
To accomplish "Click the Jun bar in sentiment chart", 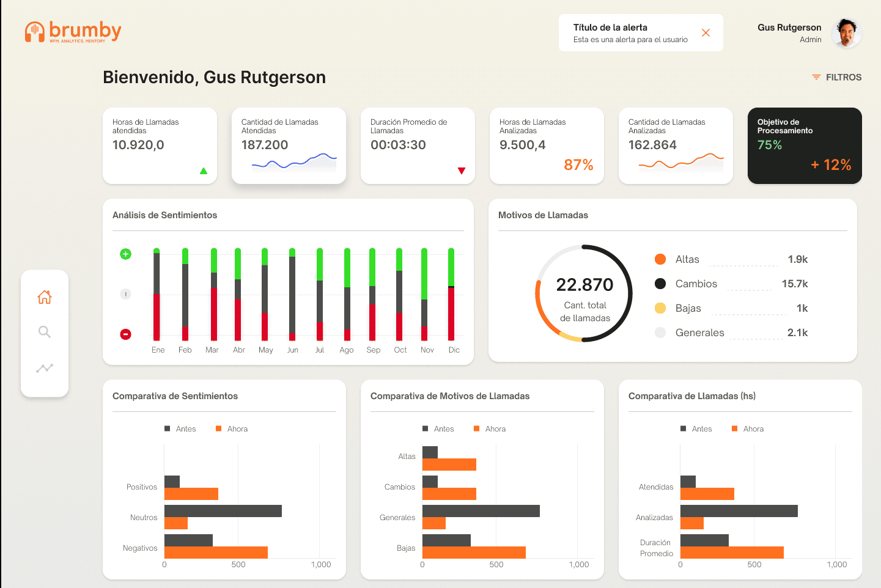I will pyautogui.click(x=292, y=294).
